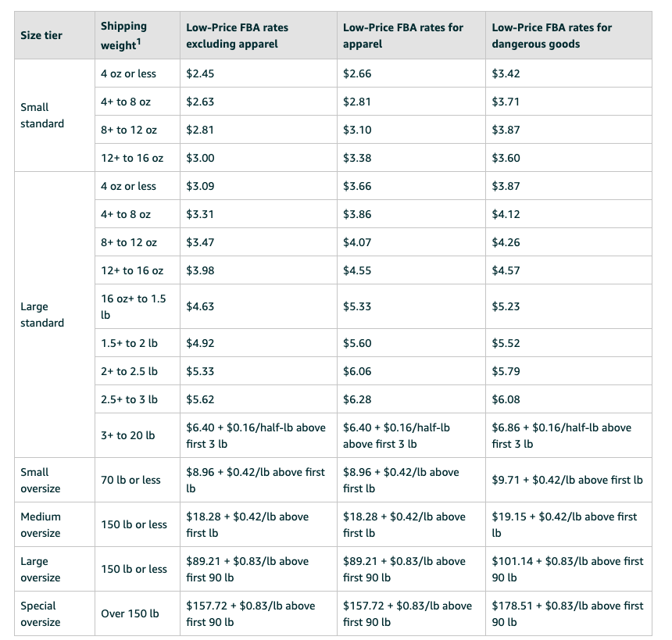Click the "3+ to 20 lb" weight cell
672x640 pixels.
[x=128, y=435]
